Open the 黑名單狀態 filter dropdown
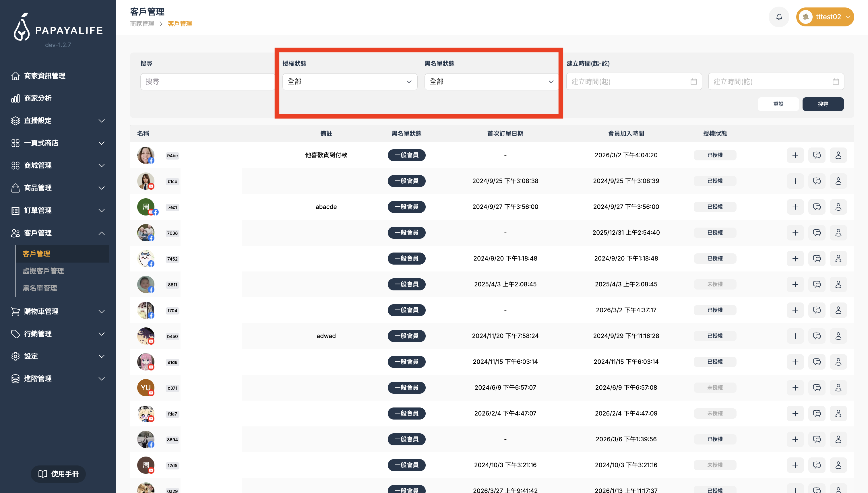Viewport: 868px width, 493px height. (x=491, y=81)
